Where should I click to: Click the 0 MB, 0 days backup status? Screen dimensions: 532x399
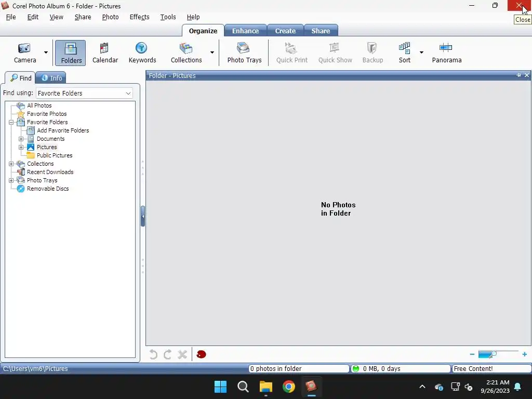click(401, 368)
